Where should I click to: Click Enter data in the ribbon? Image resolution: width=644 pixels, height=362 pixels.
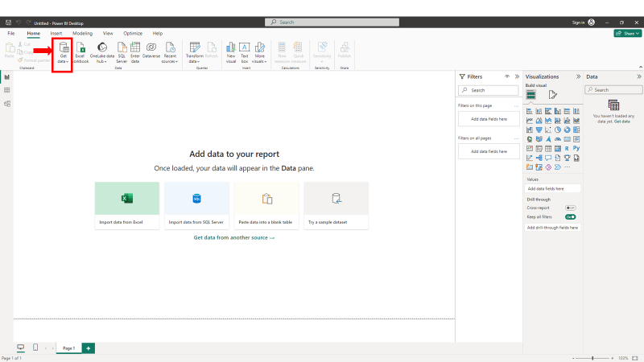[x=135, y=52]
